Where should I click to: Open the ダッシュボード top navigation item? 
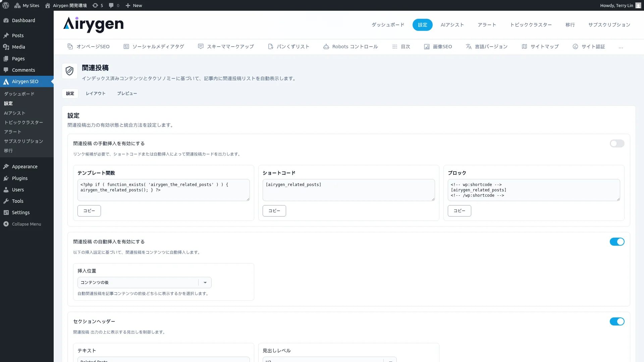tap(388, 25)
